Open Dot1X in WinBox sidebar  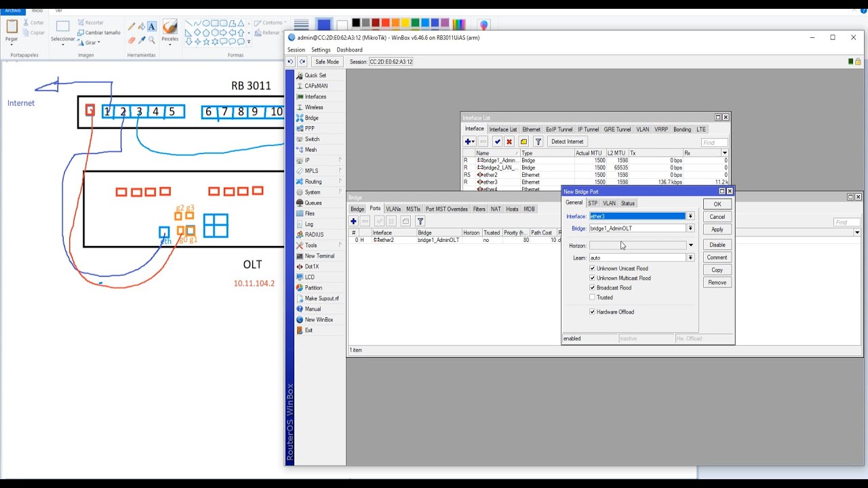(312, 266)
